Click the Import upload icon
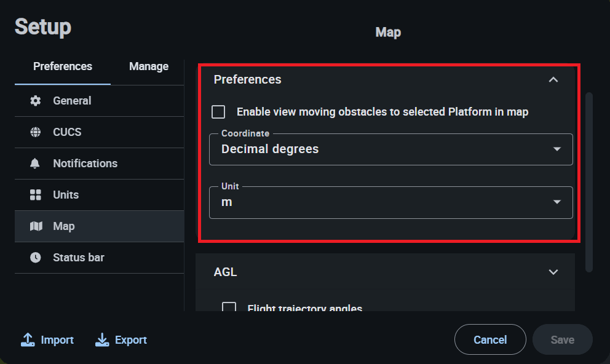The width and height of the screenshot is (610, 364). click(28, 340)
